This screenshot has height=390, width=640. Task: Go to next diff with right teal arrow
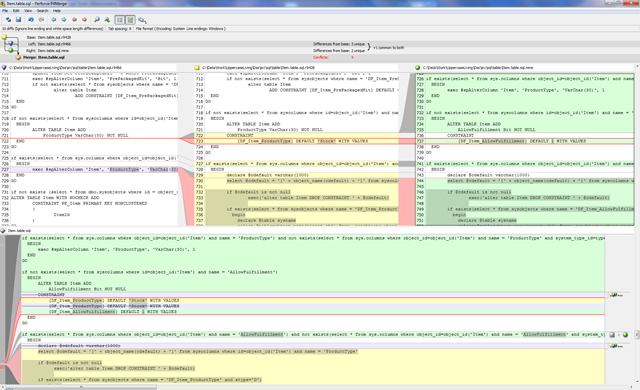64,20
